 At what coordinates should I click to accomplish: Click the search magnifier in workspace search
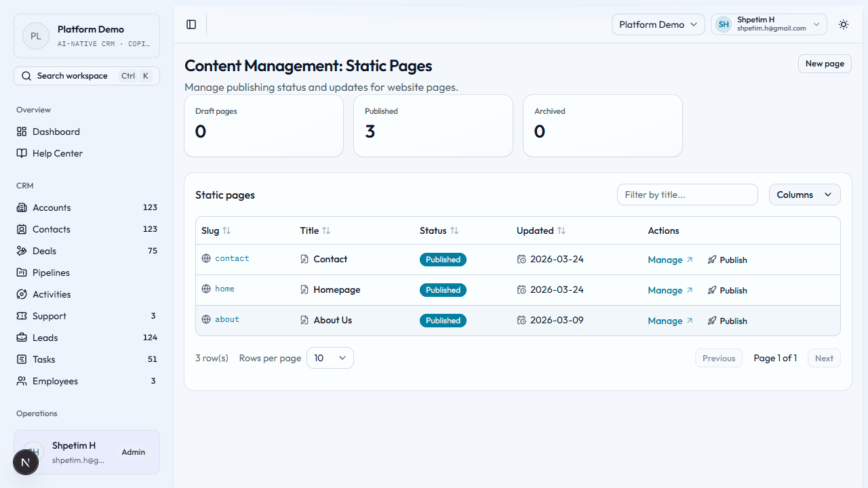[x=26, y=75]
